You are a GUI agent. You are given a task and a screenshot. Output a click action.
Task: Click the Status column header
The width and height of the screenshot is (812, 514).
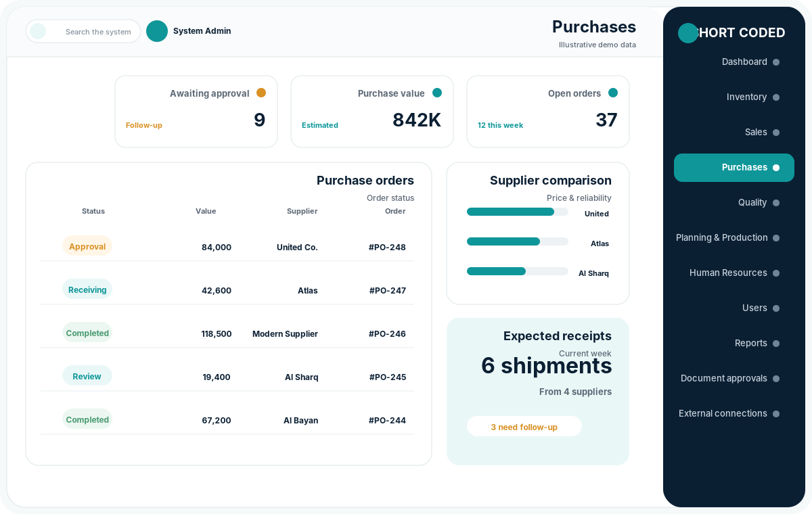[93, 211]
